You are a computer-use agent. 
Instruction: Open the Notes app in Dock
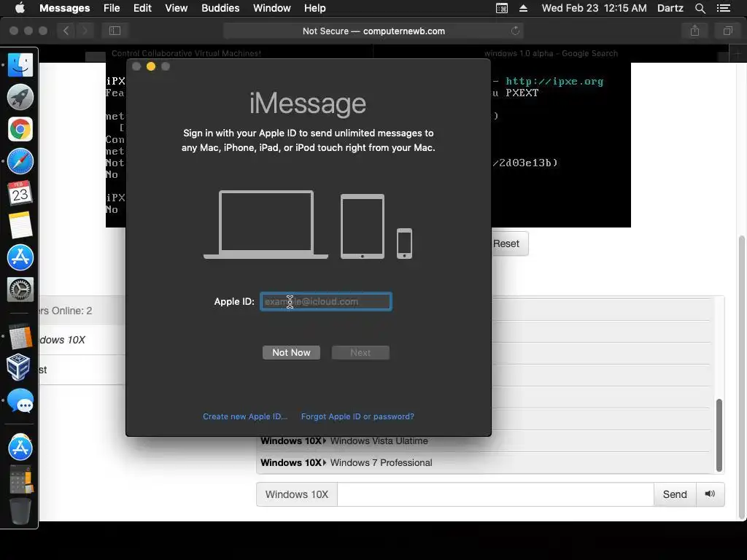[20, 225]
